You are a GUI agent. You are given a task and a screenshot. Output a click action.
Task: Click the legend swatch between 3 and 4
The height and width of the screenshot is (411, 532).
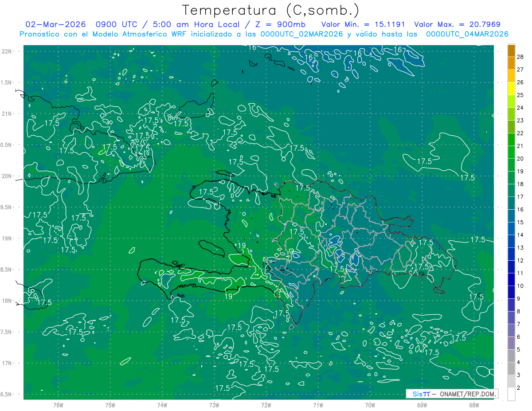[x=512, y=369]
